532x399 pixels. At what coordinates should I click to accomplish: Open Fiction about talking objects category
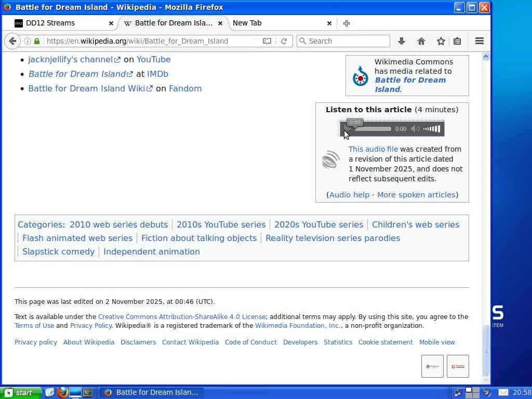pyautogui.click(x=199, y=238)
